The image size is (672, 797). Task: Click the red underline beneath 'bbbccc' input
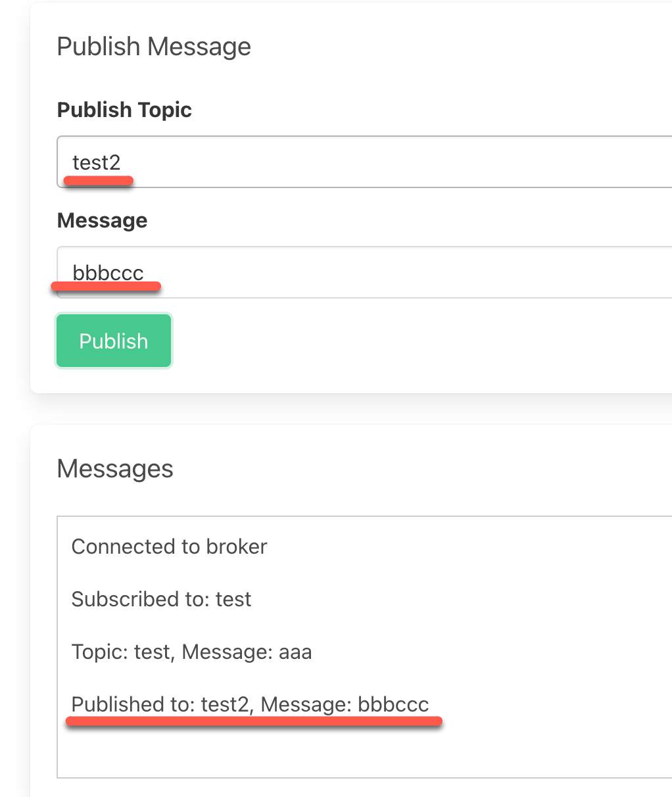point(106,286)
